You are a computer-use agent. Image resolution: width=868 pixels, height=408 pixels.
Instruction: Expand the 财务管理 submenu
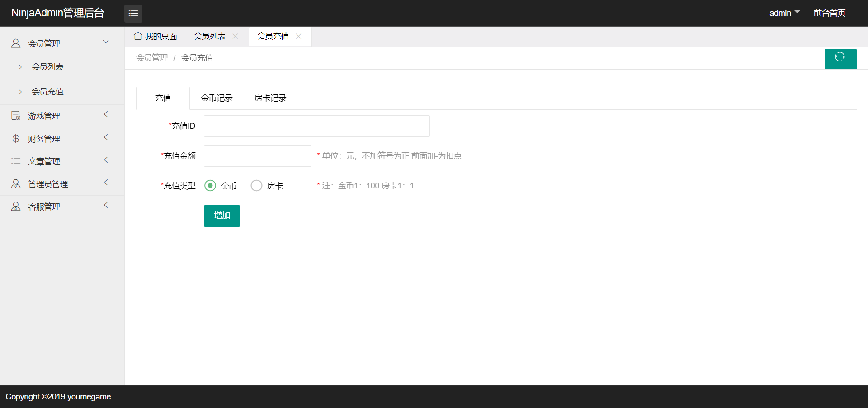[x=106, y=137]
